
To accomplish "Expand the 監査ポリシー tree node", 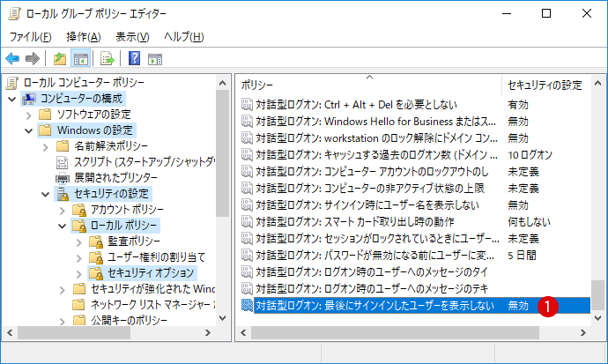I will pos(79,242).
